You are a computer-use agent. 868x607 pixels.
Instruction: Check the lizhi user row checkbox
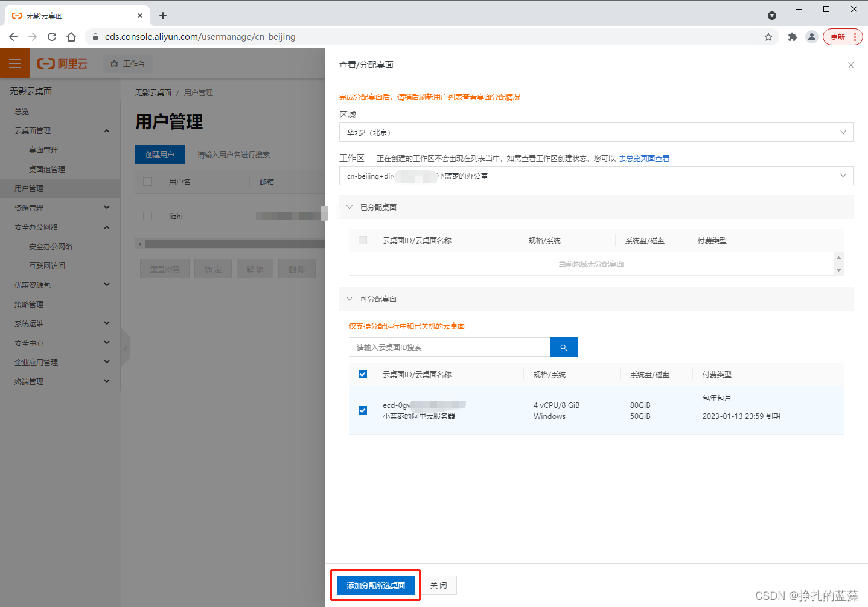(x=147, y=215)
